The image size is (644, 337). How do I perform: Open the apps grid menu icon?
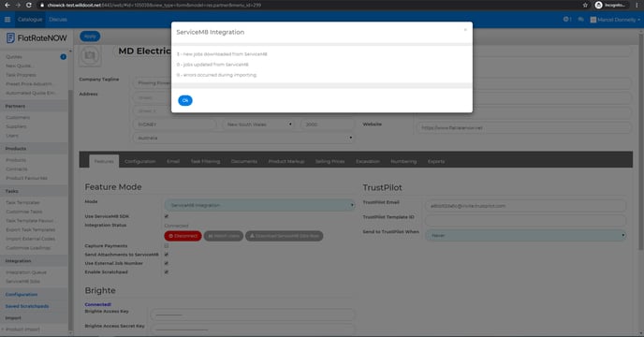tap(7, 20)
